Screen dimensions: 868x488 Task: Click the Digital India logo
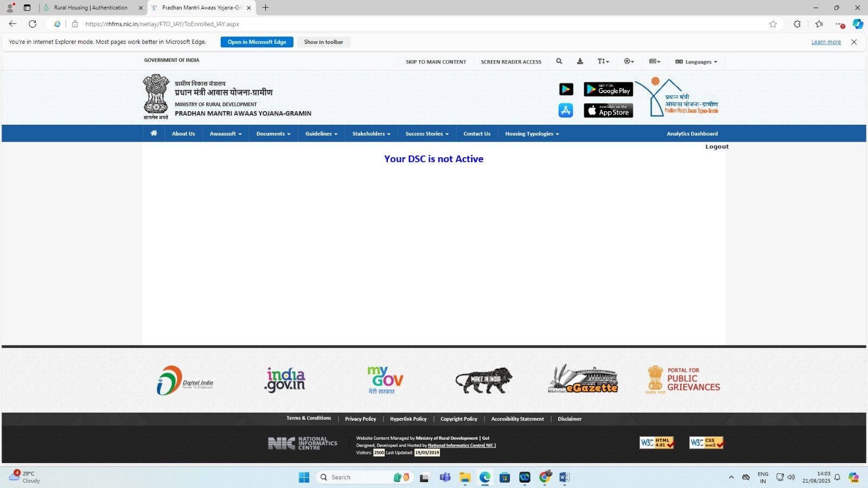pos(184,380)
